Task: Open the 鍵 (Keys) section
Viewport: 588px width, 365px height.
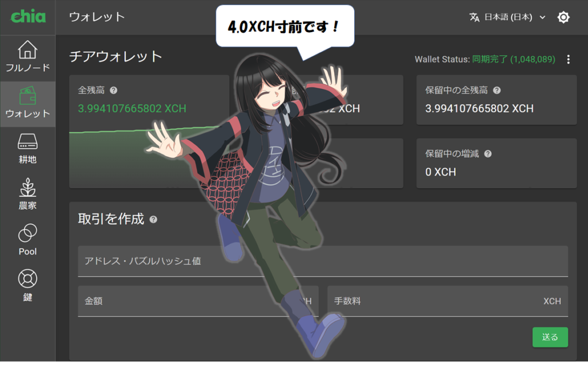Action: click(x=28, y=286)
